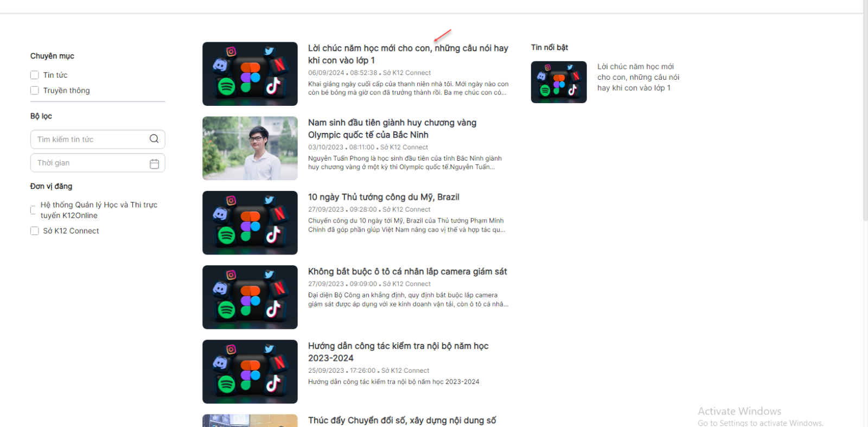The height and width of the screenshot is (427, 868).
Task: Enable the Truyền thông checkbox
Action: (x=35, y=91)
